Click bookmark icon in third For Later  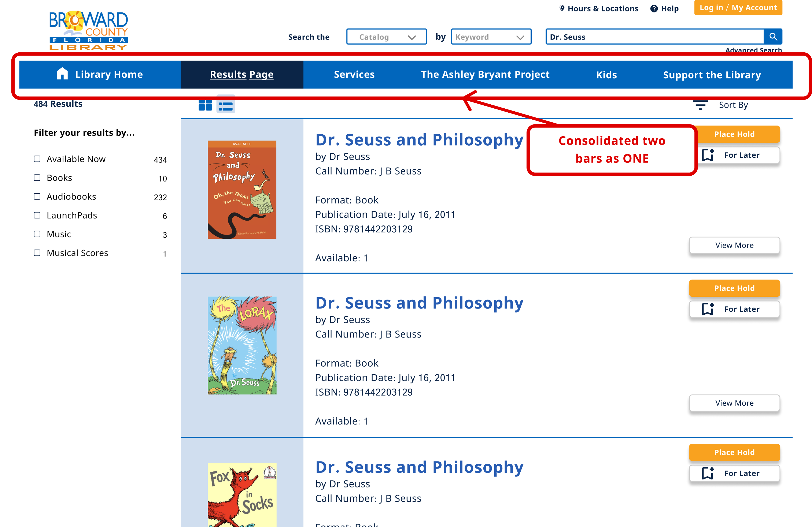tap(708, 473)
